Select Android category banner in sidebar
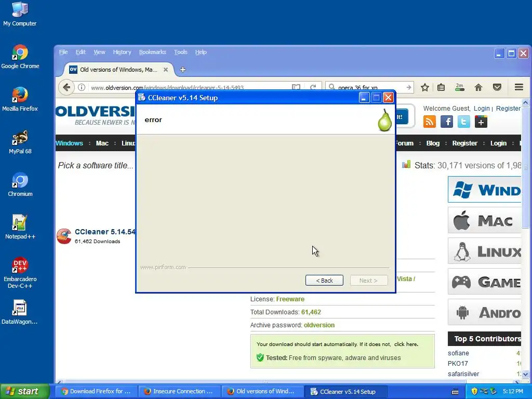532x399 pixels. coord(485,312)
